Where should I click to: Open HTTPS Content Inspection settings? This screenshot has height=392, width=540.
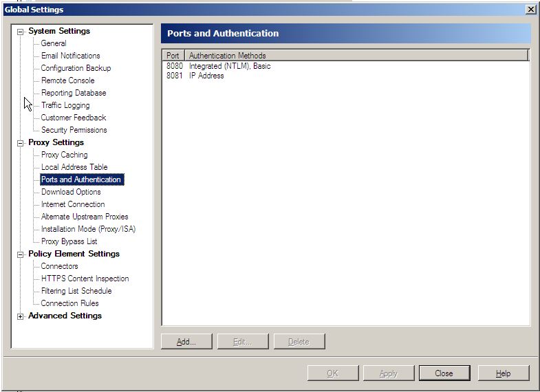click(x=85, y=279)
